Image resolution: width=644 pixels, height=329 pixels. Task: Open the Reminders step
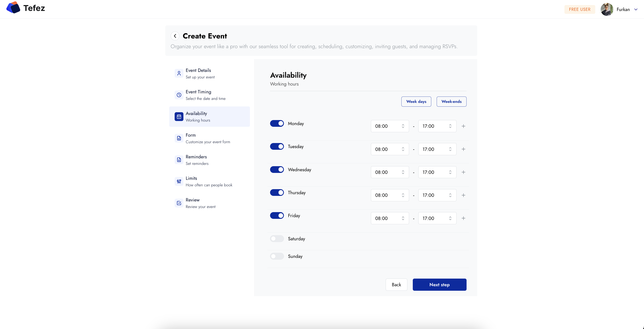210,160
